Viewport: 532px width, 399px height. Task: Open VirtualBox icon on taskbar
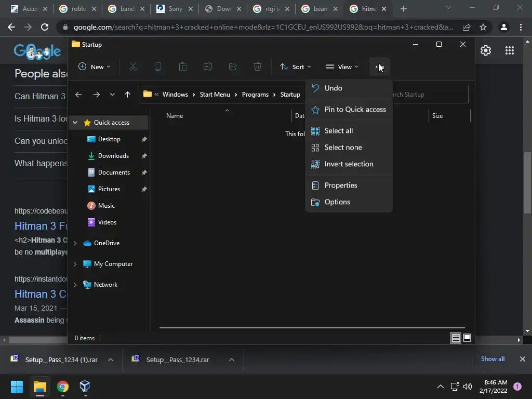click(85, 386)
